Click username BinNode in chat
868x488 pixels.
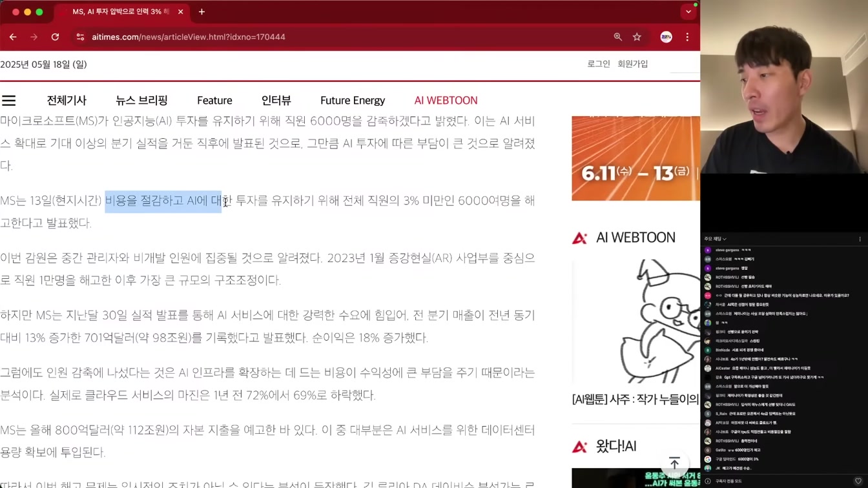(723, 350)
